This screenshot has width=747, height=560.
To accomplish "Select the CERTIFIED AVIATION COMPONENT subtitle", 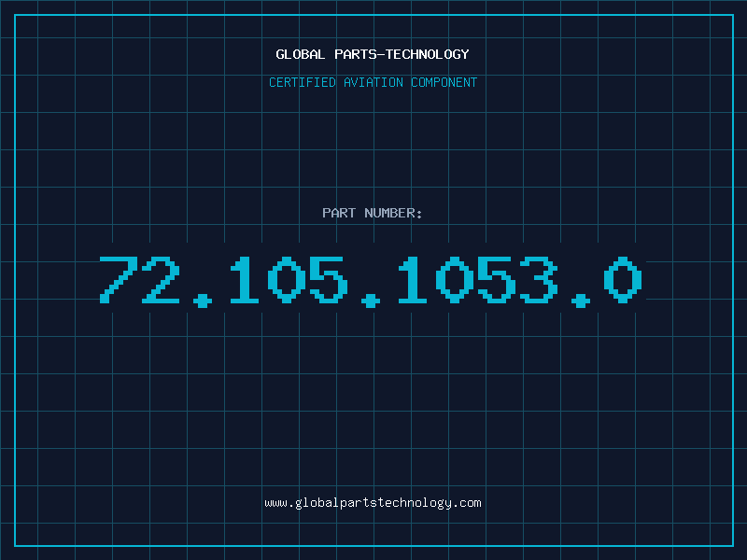I will coord(373,82).
